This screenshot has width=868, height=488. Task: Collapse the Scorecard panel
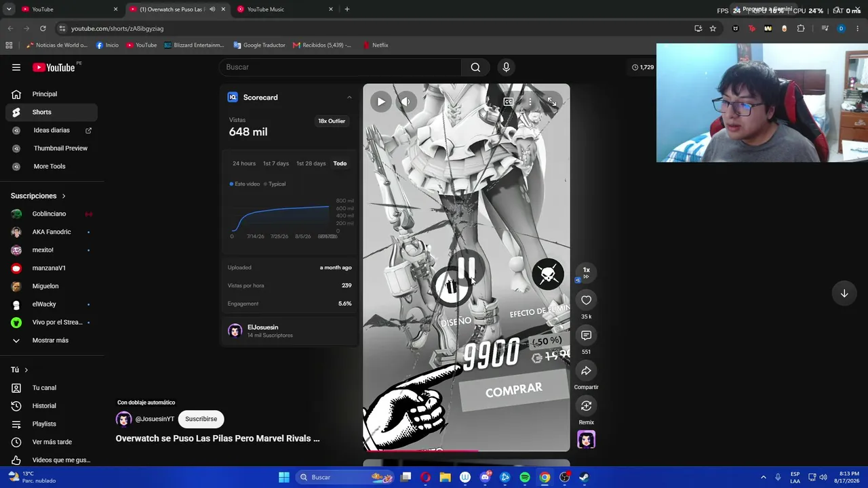(x=349, y=97)
